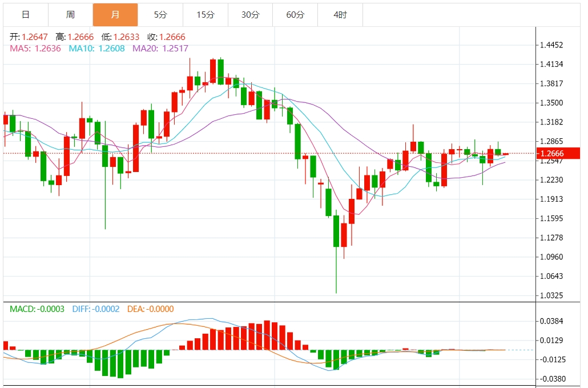
Task: Choose the 60分 hourly chart tab
Action: 296,15
